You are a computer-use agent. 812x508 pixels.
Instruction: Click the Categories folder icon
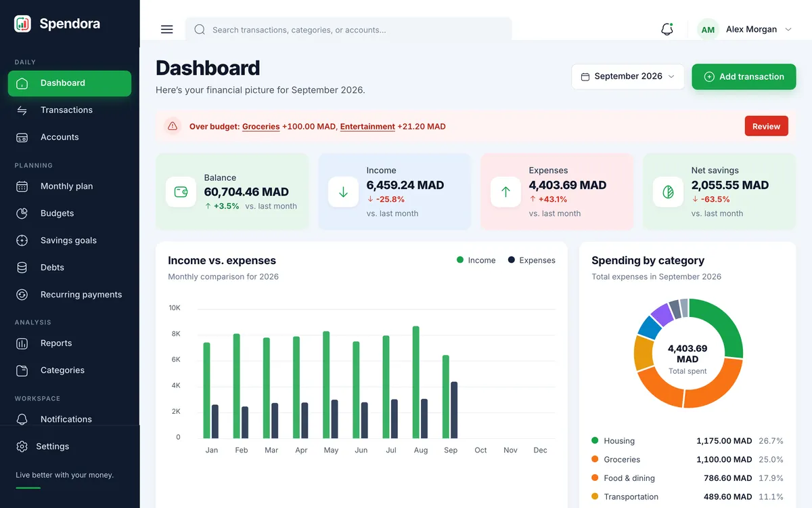pyautogui.click(x=22, y=371)
